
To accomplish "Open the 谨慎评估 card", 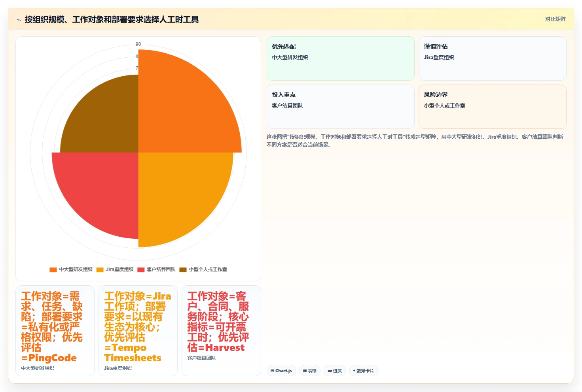I will pyautogui.click(x=493, y=58).
